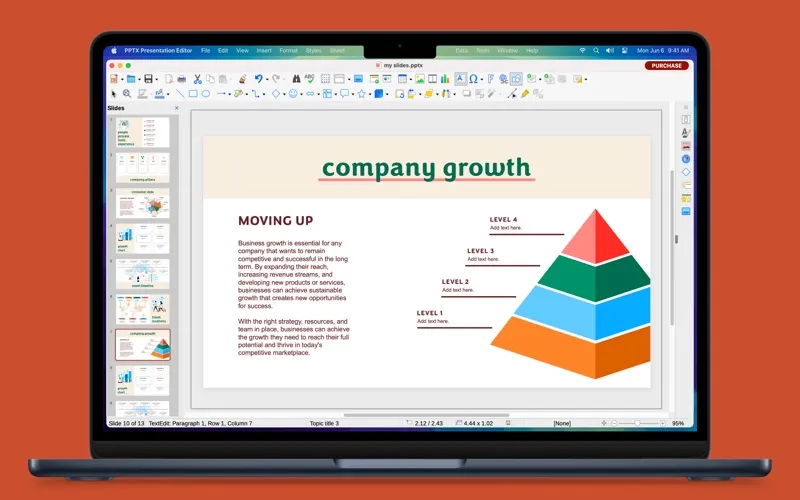
Task: Click the zoom out minus button
Action: click(x=614, y=423)
